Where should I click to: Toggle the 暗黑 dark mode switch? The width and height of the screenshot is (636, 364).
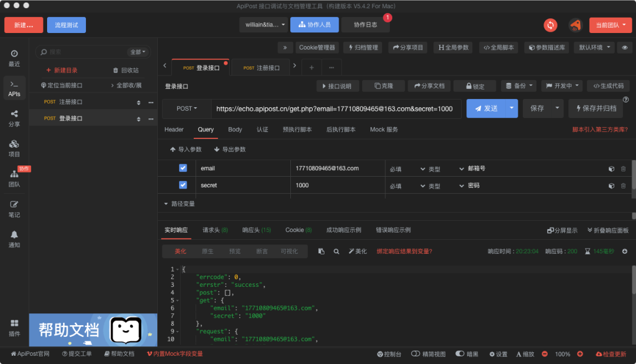[459, 353]
